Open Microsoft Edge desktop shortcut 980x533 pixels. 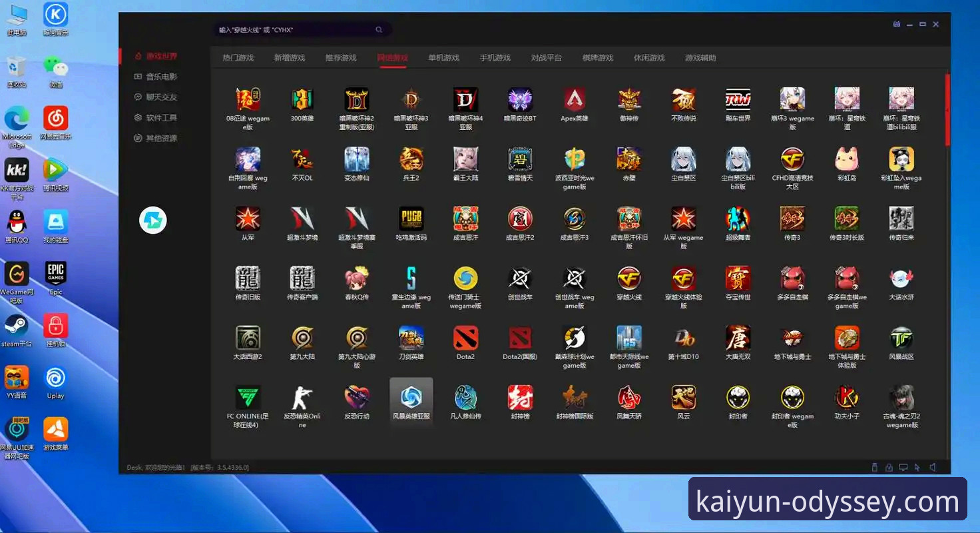[17, 127]
